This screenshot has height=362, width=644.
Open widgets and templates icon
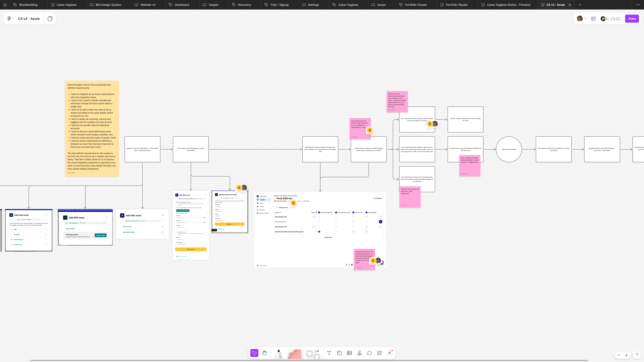(x=380, y=353)
